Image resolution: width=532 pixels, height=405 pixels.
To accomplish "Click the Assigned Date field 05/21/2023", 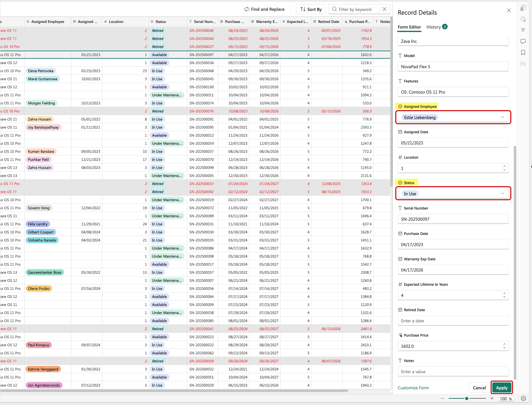I will (453, 143).
